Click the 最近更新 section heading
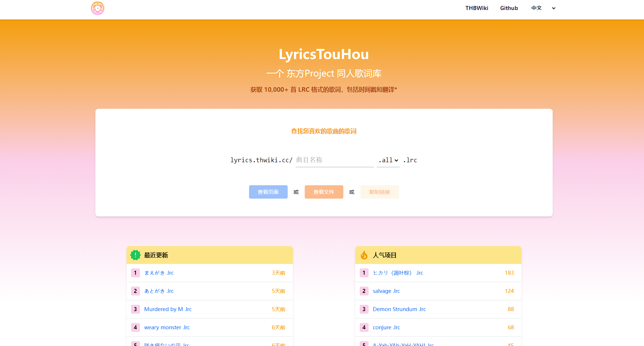Image resolution: width=644 pixels, height=346 pixels. (x=156, y=255)
